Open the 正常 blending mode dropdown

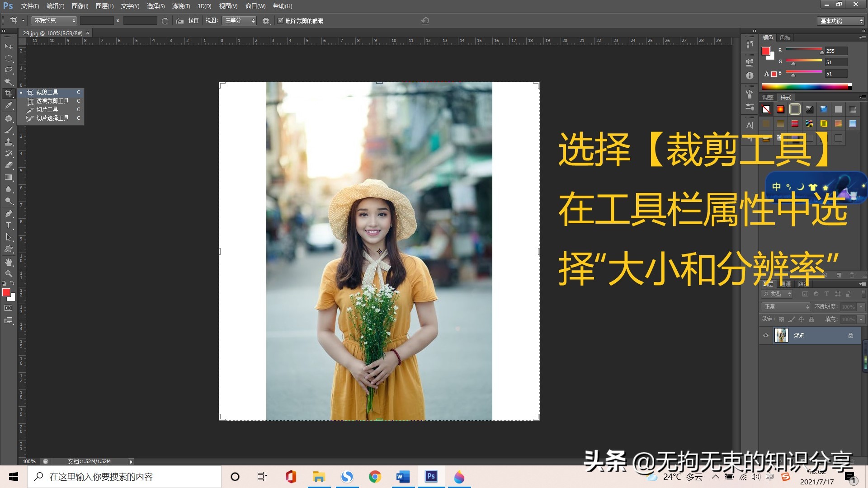tap(785, 307)
